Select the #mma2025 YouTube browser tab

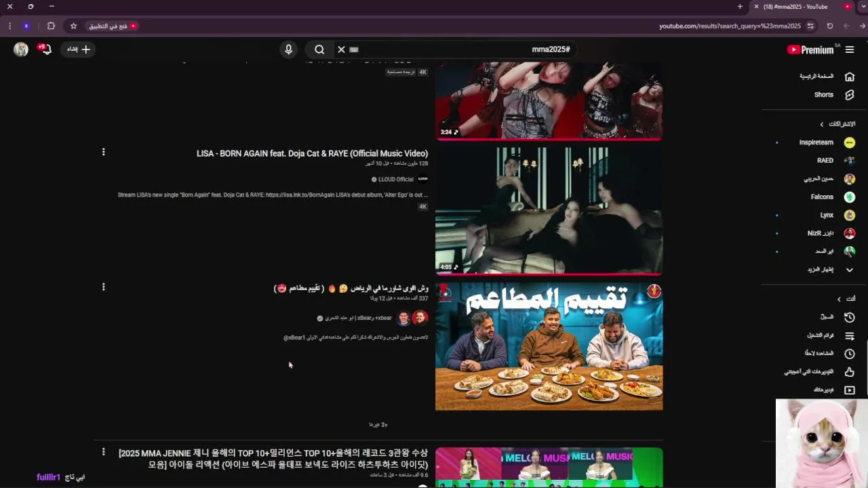click(800, 7)
